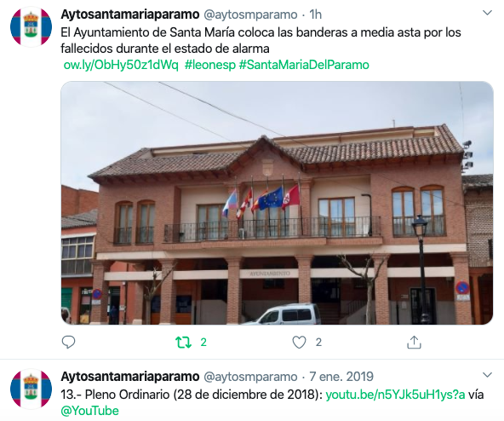The image size is (504, 421).
Task: Like the tweet with heart icon
Action: click(299, 342)
